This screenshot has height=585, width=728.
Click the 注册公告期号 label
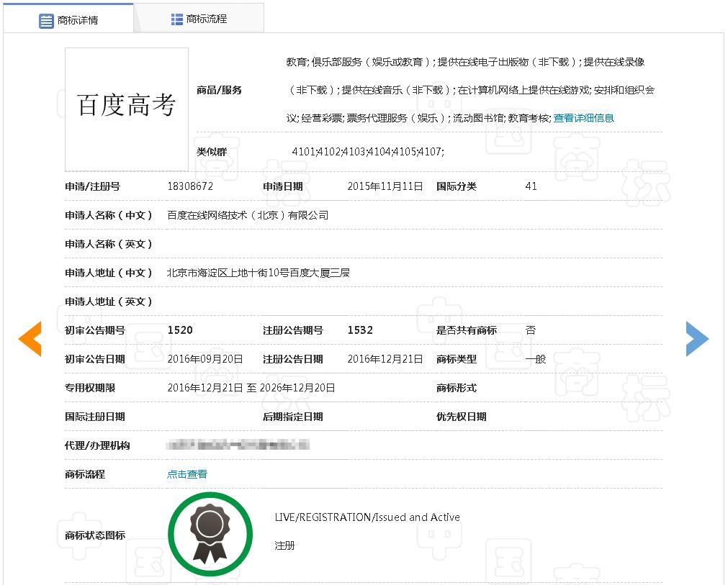pos(293,330)
